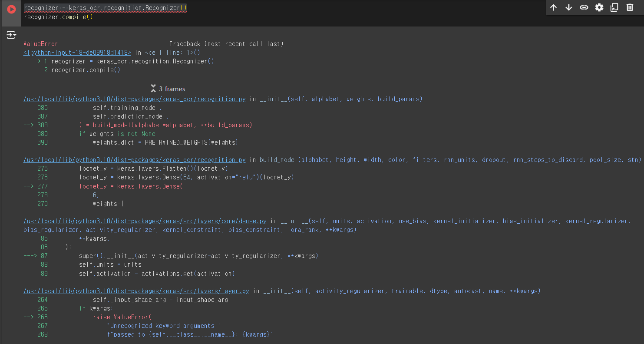Viewport: 644px width, 344px height.
Task: Click line 390 PRETRAINED_WEIGHTS[weights] text
Action: [192, 142]
